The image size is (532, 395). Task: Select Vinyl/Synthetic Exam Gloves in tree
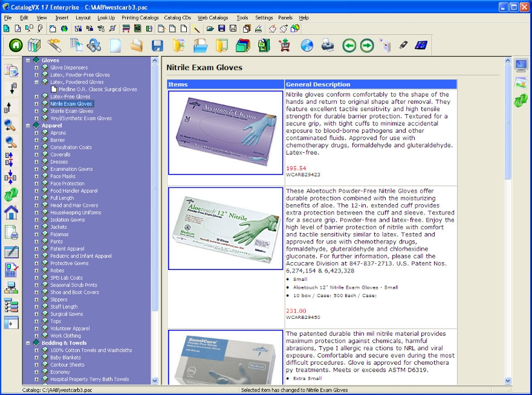point(81,118)
